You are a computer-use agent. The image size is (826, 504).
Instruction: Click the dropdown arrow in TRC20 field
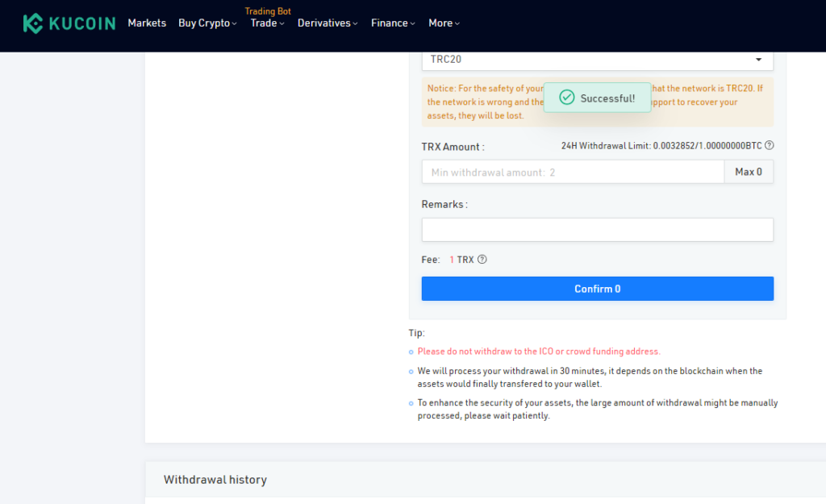(x=757, y=60)
